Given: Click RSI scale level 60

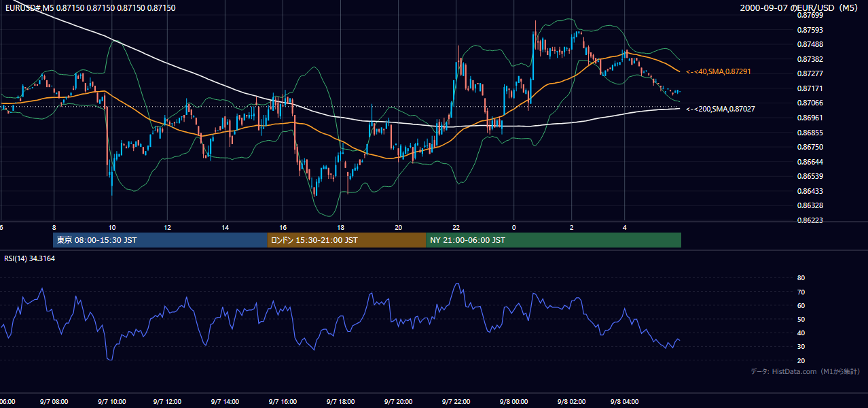Looking at the screenshot, I should click(x=801, y=305).
